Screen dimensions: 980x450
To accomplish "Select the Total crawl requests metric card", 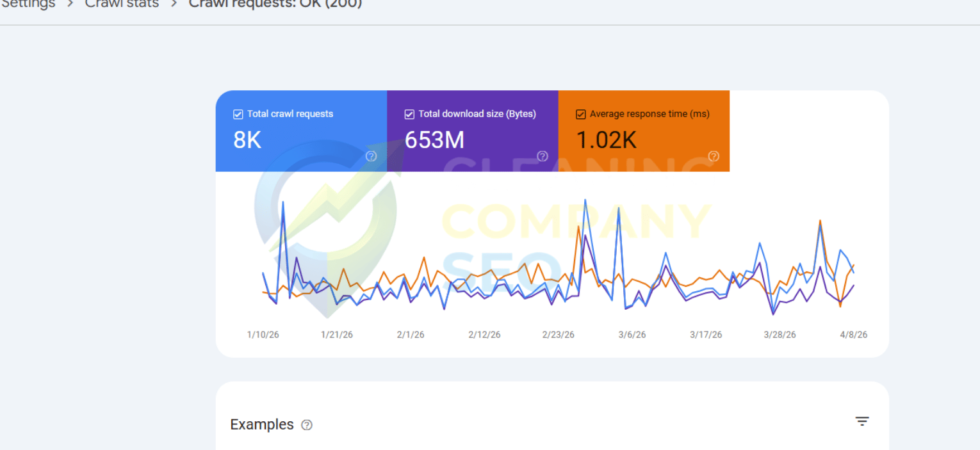I will coord(301,131).
